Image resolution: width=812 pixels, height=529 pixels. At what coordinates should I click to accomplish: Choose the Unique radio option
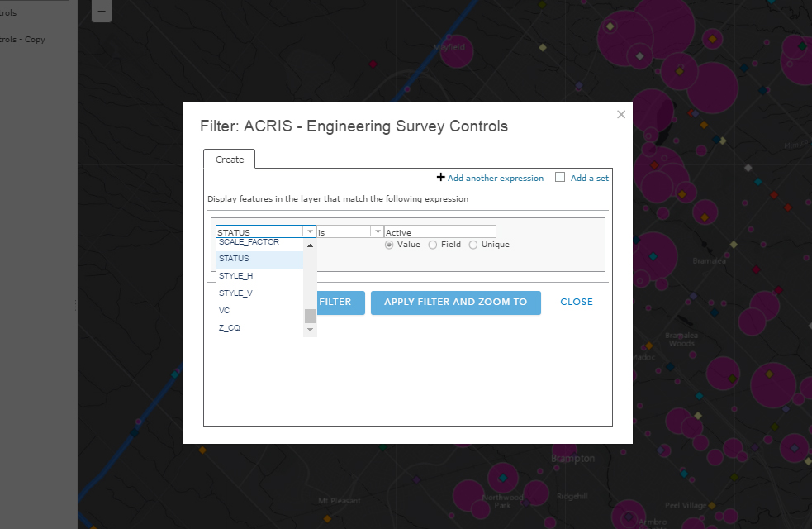coord(473,245)
